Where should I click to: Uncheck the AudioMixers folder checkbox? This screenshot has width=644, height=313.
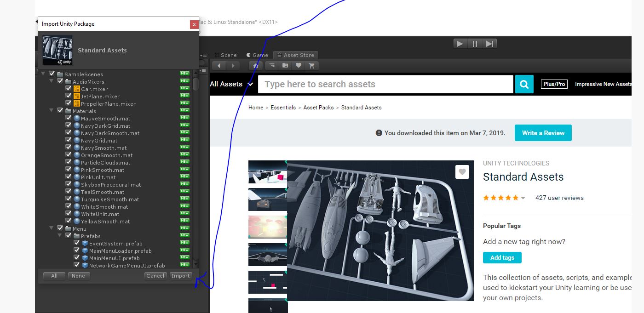(x=60, y=81)
